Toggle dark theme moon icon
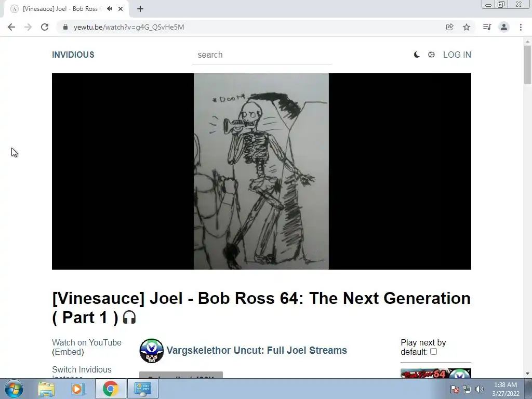Screen dimensions: 532x399 click(417, 55)
